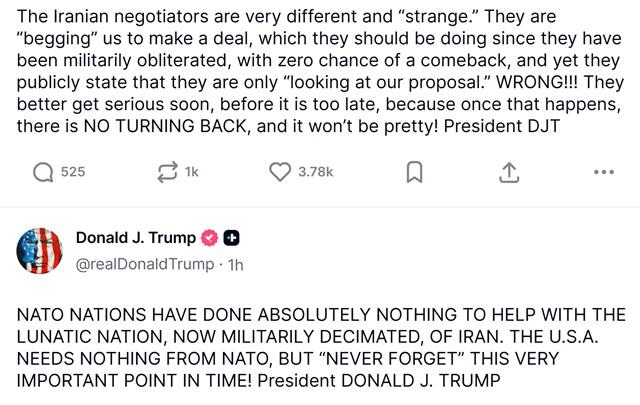View the 525 reply count

point(73,172)
